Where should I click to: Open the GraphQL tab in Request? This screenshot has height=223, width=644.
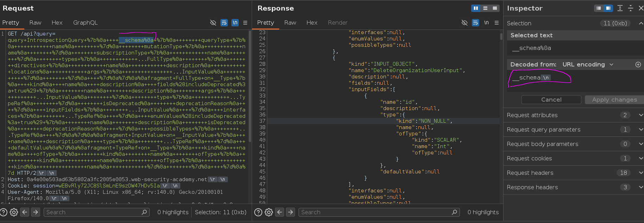pyautogui.click(x=85, y=23)
